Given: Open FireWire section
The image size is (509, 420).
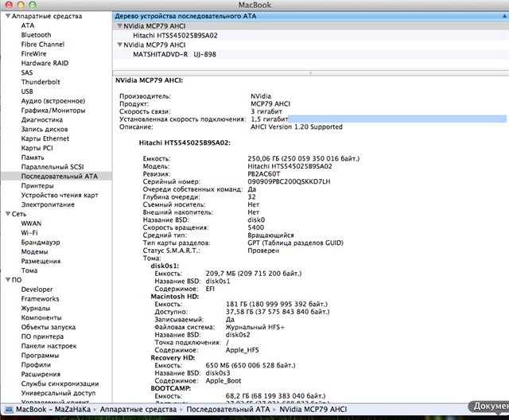Looking at the screenshot, I should point(33,53).
